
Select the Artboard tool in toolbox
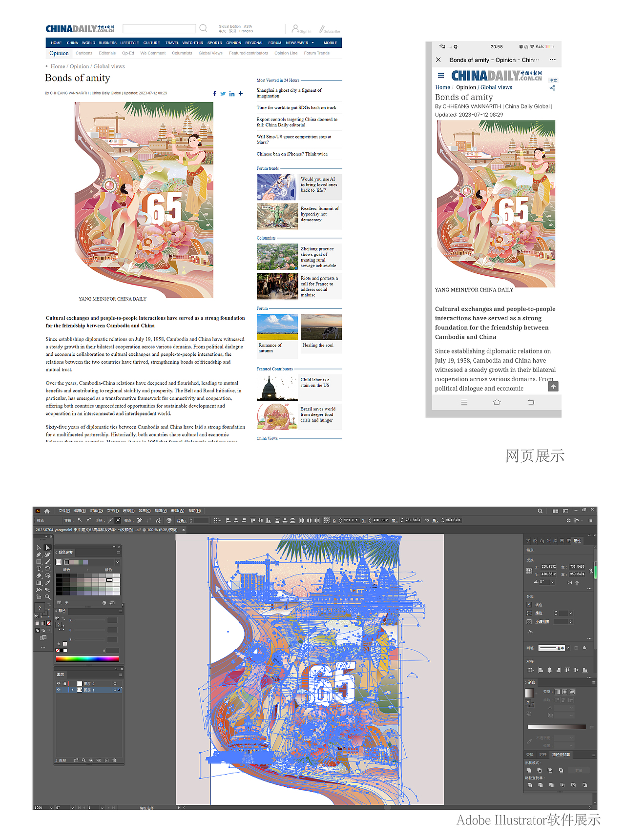pyautogui.click(x=39, y=597)
